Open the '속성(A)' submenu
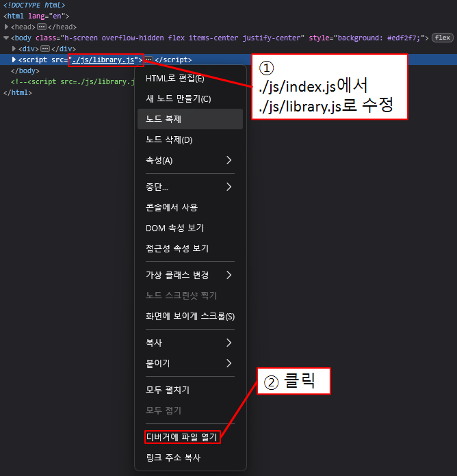The width and height of the screenshot is (457, 476). [190, 160]
